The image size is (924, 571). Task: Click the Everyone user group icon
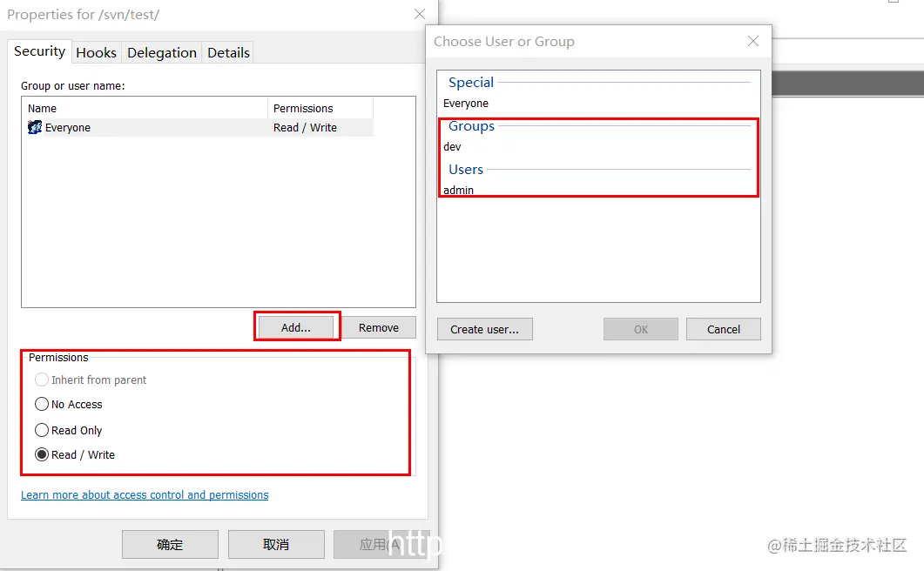(x=35, y=127)
